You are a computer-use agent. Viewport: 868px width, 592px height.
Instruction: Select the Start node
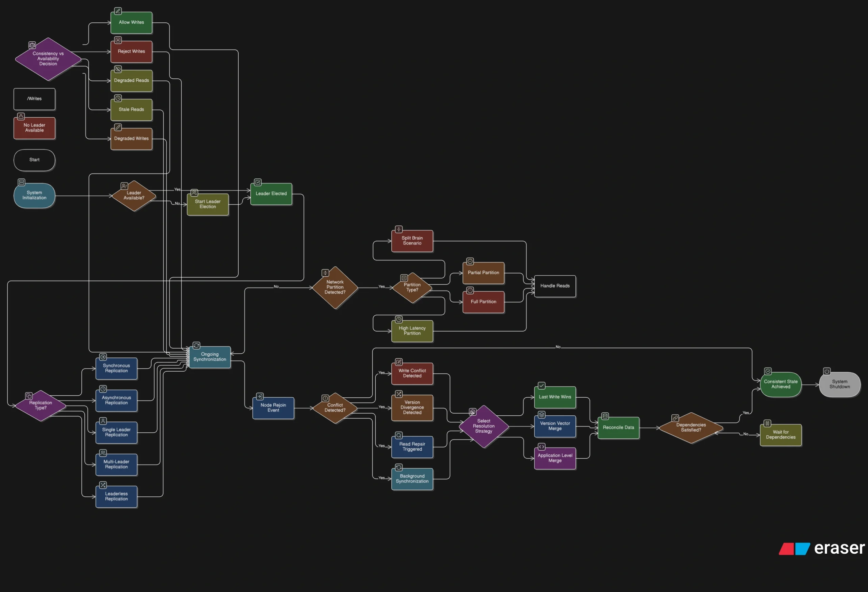[x=34, y=160]
